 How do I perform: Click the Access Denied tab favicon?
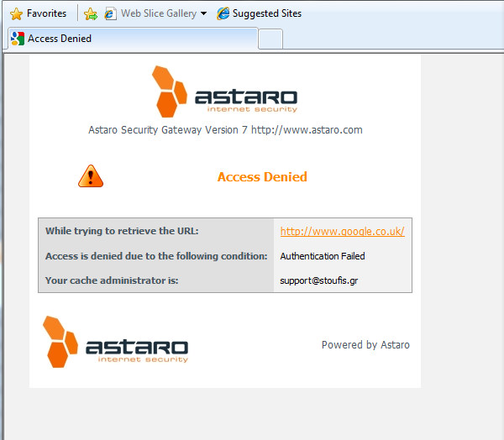[18, 39]
